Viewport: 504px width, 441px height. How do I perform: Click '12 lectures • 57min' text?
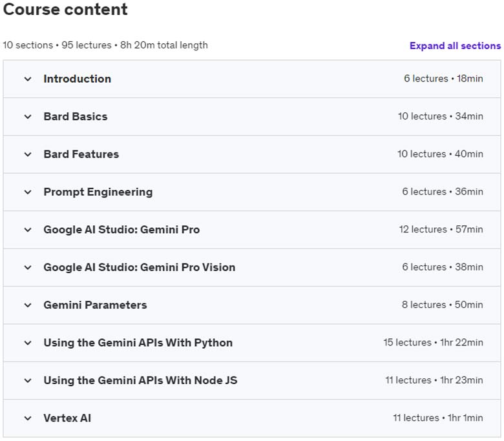pos(441,229)
